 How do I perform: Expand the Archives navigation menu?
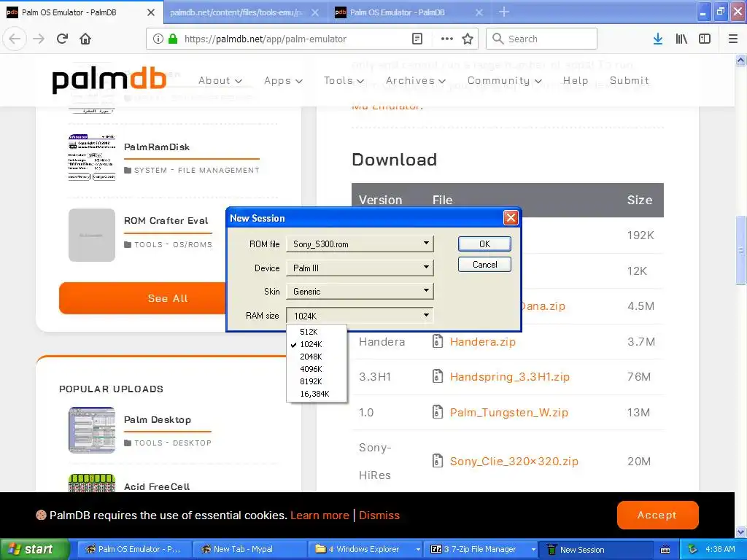(415, 80)
